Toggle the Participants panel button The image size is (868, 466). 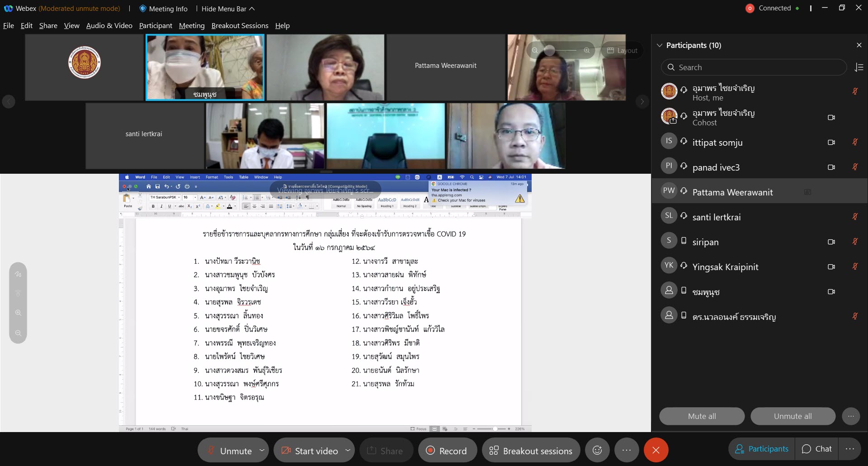tap(762, 449)
